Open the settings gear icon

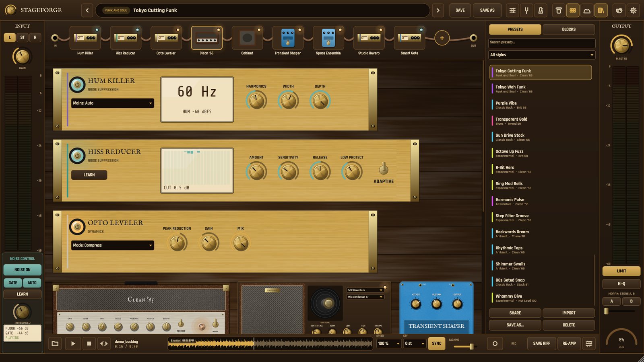[x=633, y=10]
